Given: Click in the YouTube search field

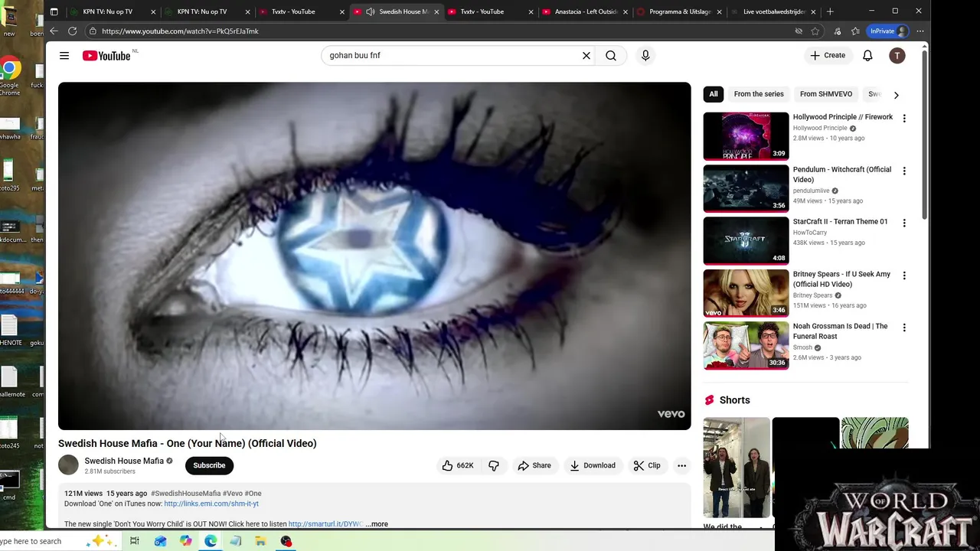Looking at the screenshot, I should point(452,55).
